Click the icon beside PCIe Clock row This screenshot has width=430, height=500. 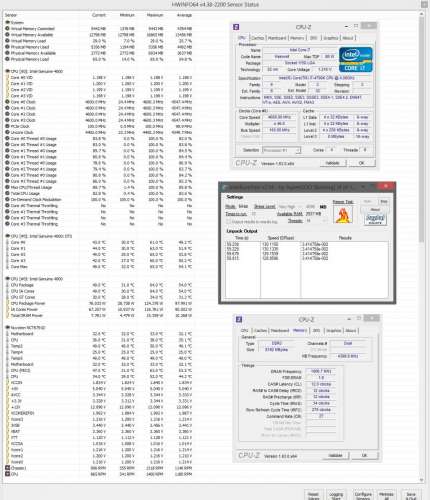pos(7,126)
